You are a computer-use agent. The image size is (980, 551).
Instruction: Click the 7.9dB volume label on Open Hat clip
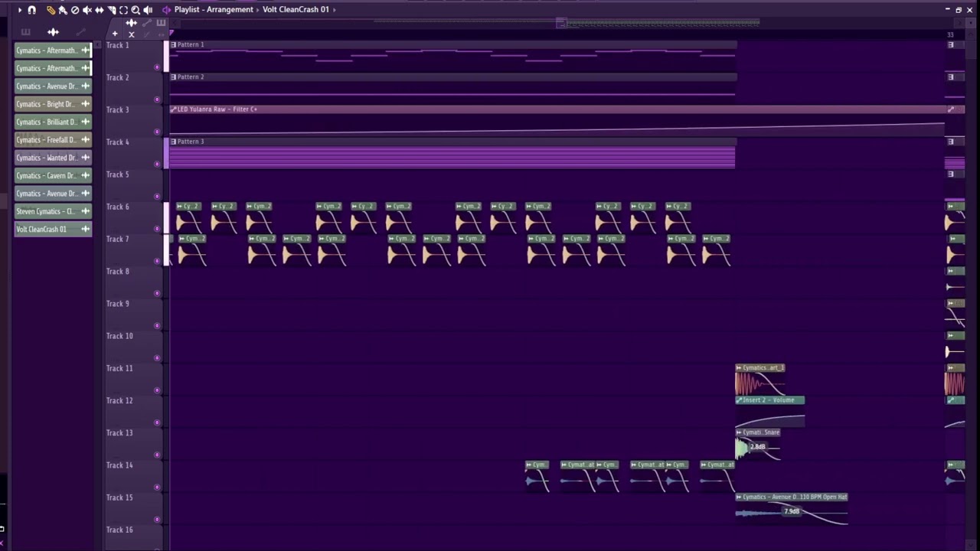click(x=792, y=511)
